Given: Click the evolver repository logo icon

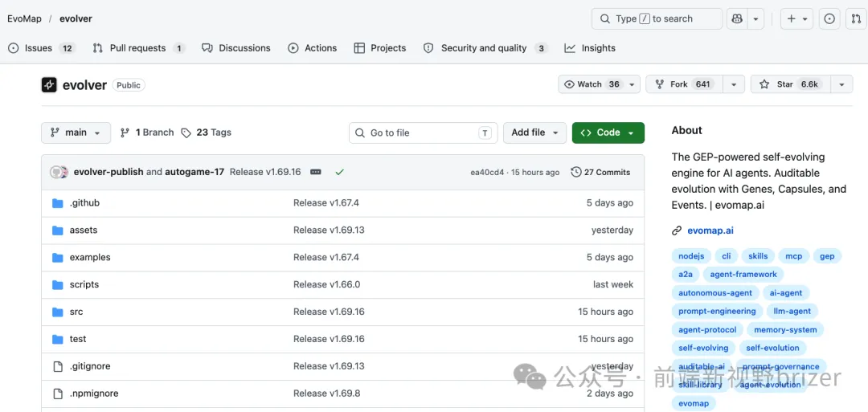Looking at the screenshot, I should click(x=49, y=85).
